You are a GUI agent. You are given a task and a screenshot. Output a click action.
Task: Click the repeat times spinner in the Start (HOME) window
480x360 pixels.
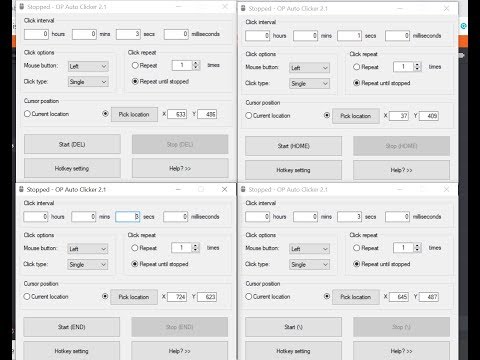pyautogui.click(x=417, y=67)
